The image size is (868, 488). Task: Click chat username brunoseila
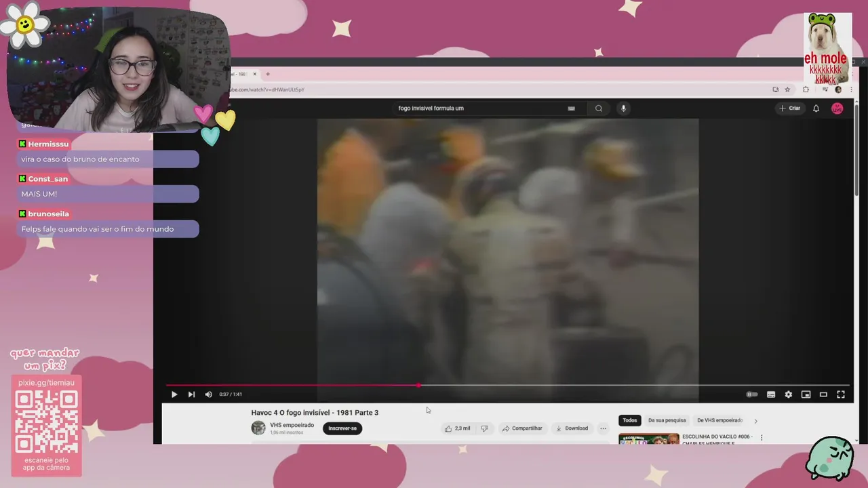click(x=48, y=214)
